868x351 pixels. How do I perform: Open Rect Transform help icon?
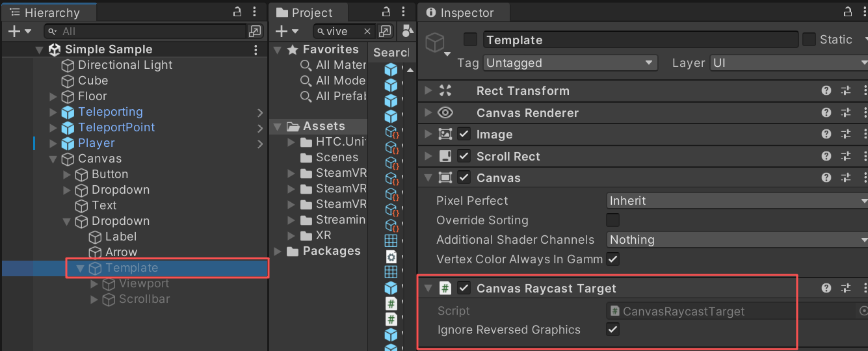[826, 91]
